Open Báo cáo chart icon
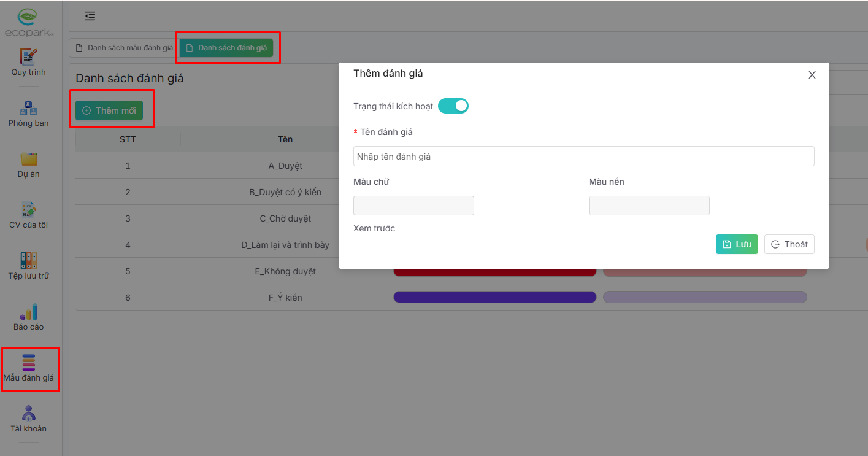 coord(29,312)
